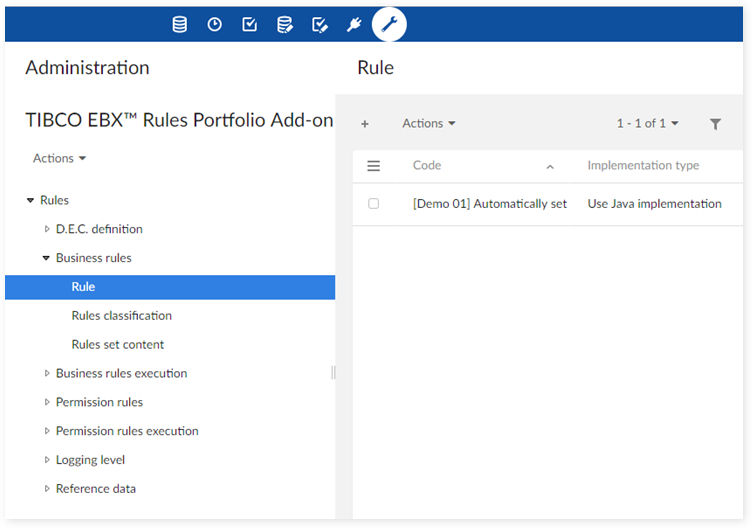Click the Logging level tree label
The width and height of the screenshot is (752, 528).
point(90,459)
